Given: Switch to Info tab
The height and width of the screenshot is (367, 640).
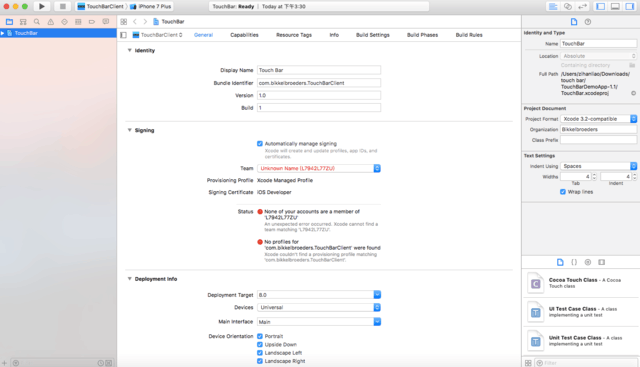Looking at the screenshot, I should pyautogui.click(x=334, y=35).
